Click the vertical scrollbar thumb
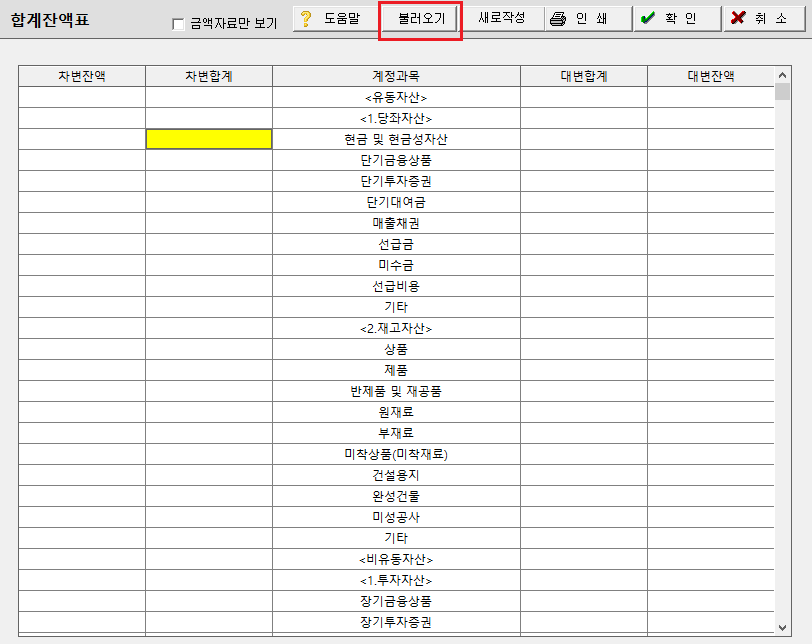 tap(782, 92)
